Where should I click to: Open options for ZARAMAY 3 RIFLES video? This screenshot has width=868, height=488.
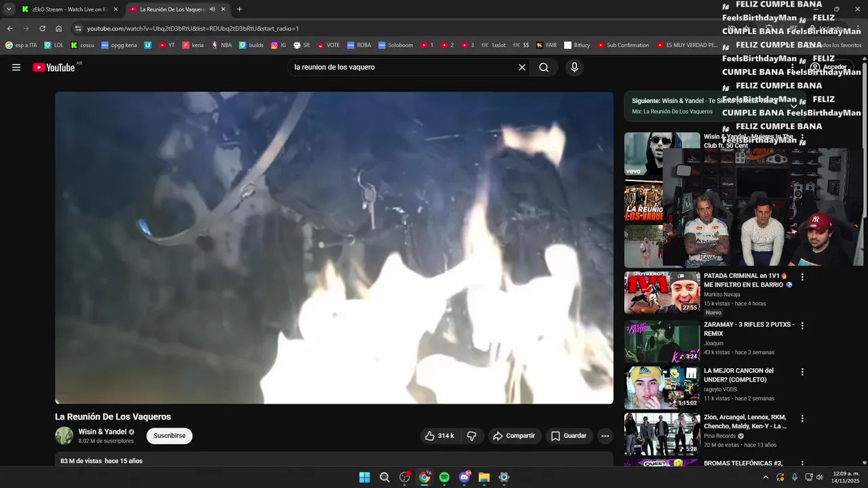point(802,325)
